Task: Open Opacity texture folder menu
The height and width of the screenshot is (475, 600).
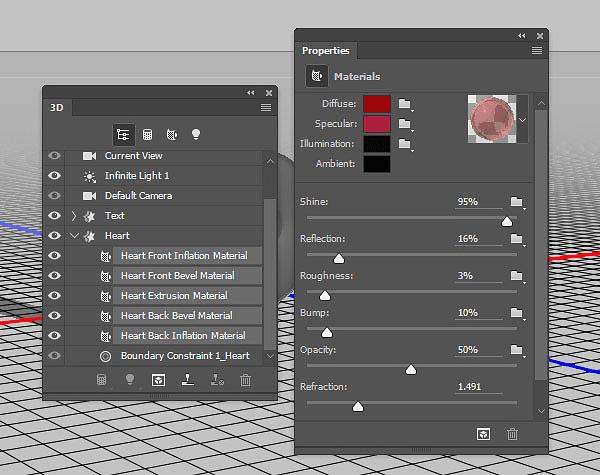Action: (x=517, y=350)
